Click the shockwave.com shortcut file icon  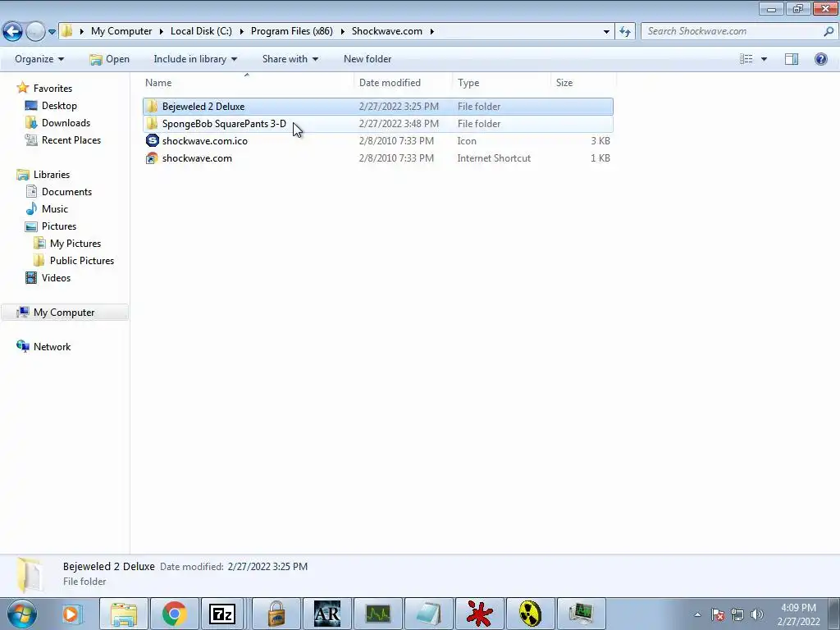pos(152,158)
